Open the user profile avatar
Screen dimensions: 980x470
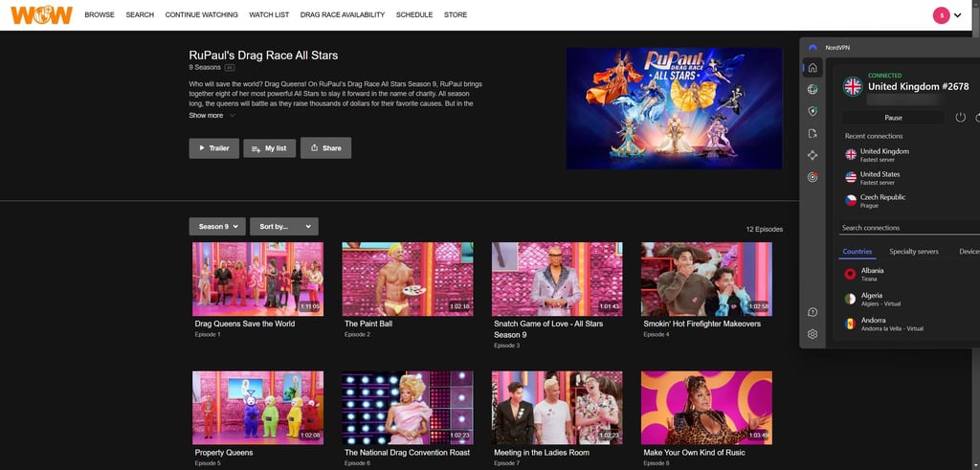pyautogui.click(x=942, y=15)
